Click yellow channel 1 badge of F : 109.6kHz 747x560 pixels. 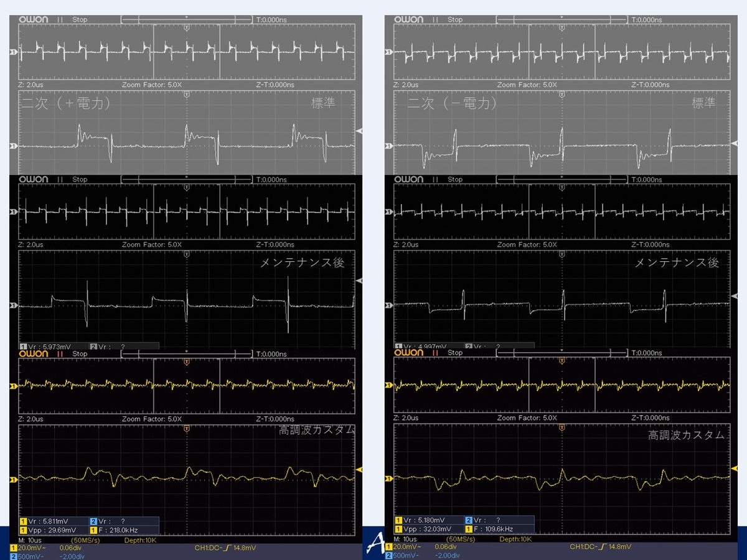(x=469, y=530)
